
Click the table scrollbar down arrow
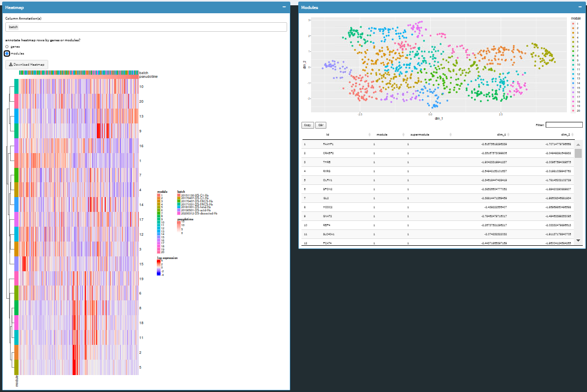[x=578, y=240]
